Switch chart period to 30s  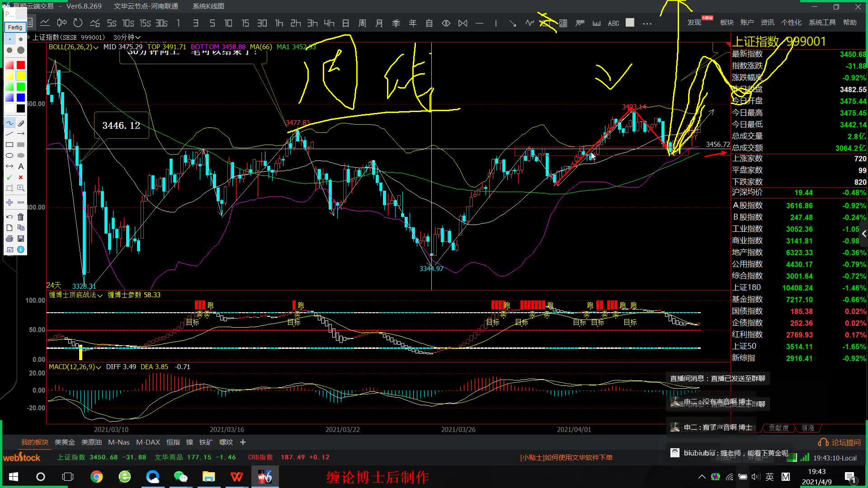(x=161, y=23)
